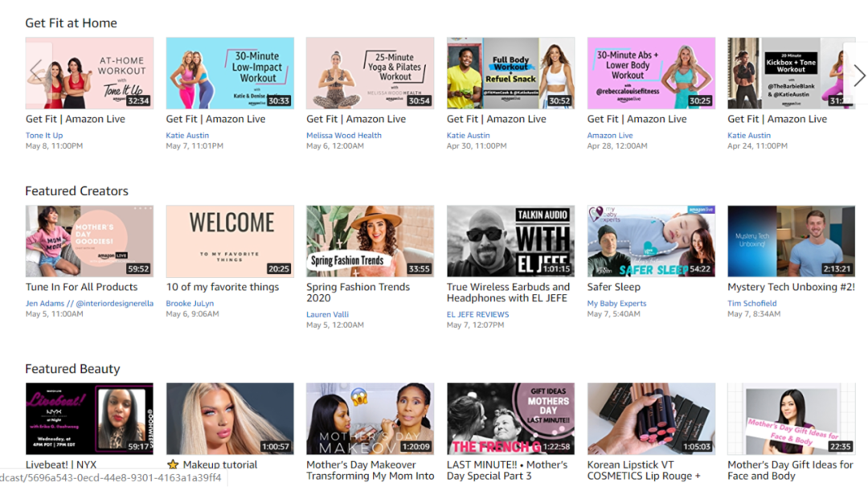The width and height of the screenshot is (868, 491).
Task: Open the My Baby Experts creator link
Action: [616, 303]
